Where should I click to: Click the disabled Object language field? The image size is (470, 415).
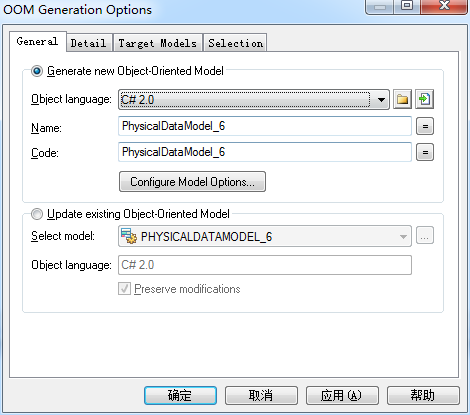click(265, 265)
